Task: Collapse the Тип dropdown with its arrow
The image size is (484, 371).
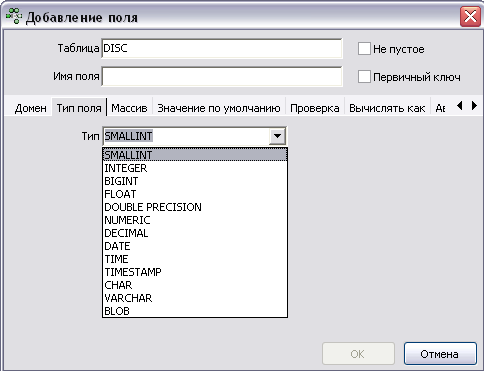Action: (x=277, y=136)
